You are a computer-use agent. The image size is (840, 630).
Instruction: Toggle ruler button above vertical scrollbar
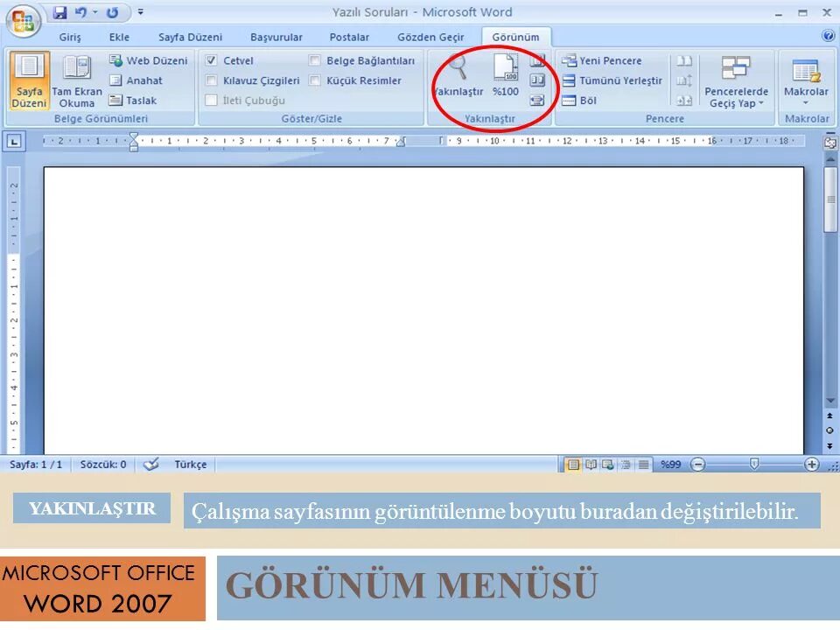[x=829, y=143]
